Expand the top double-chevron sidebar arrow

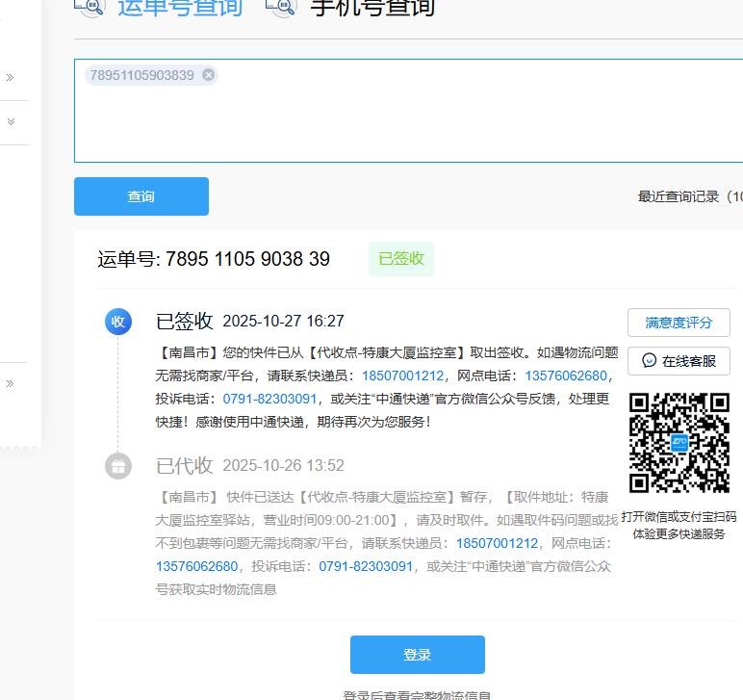click(x=10, y=77)
